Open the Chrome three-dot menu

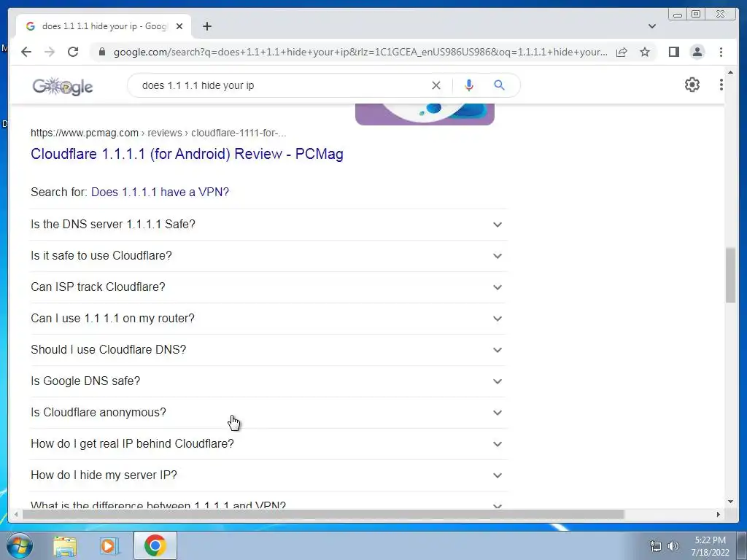[721, 52]
